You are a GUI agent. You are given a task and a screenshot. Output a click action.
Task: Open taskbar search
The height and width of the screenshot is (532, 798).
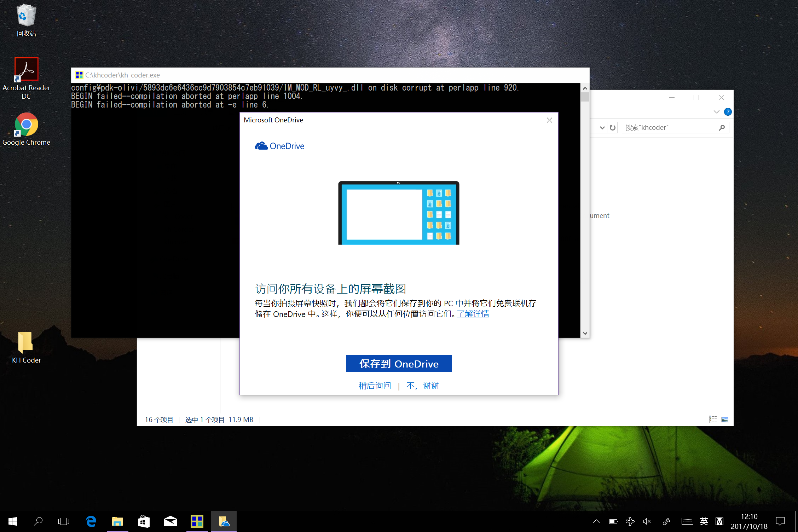(x=38, y=521)
